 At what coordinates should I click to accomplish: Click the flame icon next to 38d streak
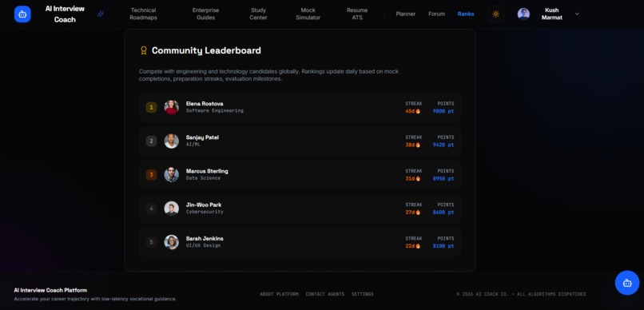(418, 145)
